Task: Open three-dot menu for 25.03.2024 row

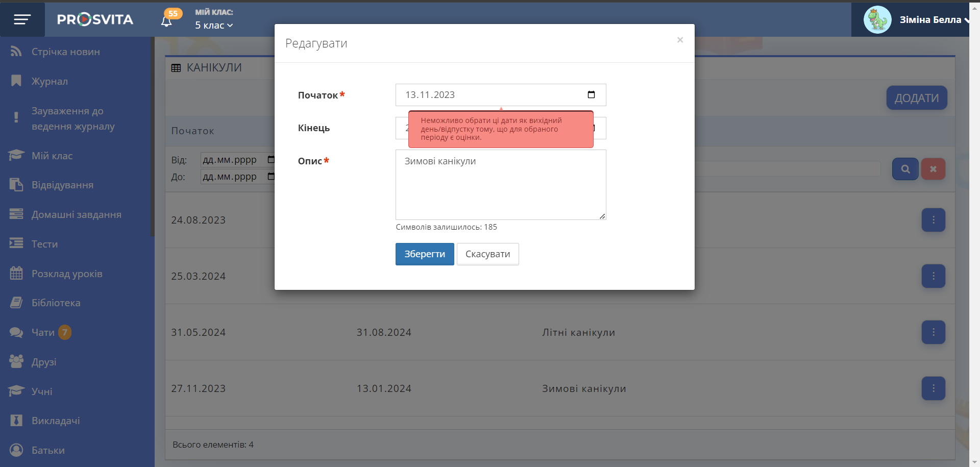Action: click(933, 276)
